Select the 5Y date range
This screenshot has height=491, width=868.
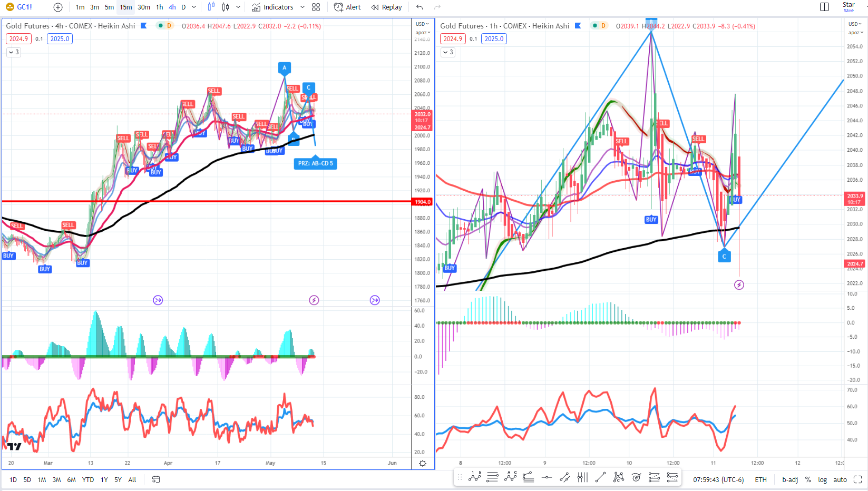coord(118,480)
